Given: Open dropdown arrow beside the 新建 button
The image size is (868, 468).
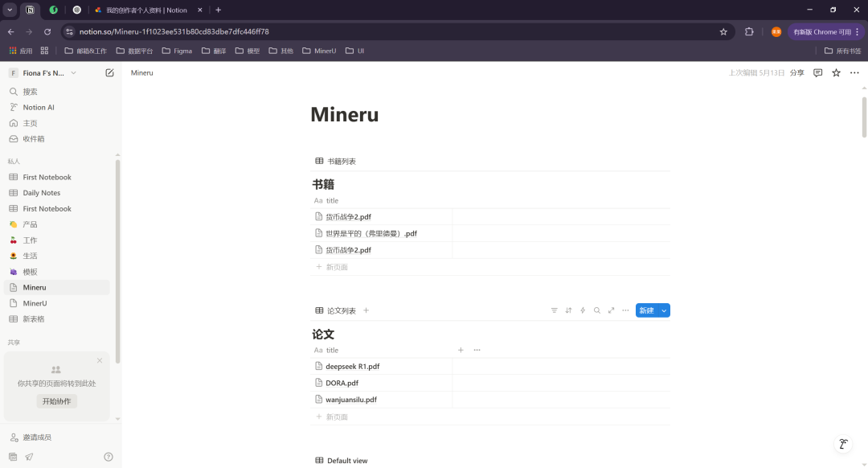Looking at the screenshot, I should 664,310.
